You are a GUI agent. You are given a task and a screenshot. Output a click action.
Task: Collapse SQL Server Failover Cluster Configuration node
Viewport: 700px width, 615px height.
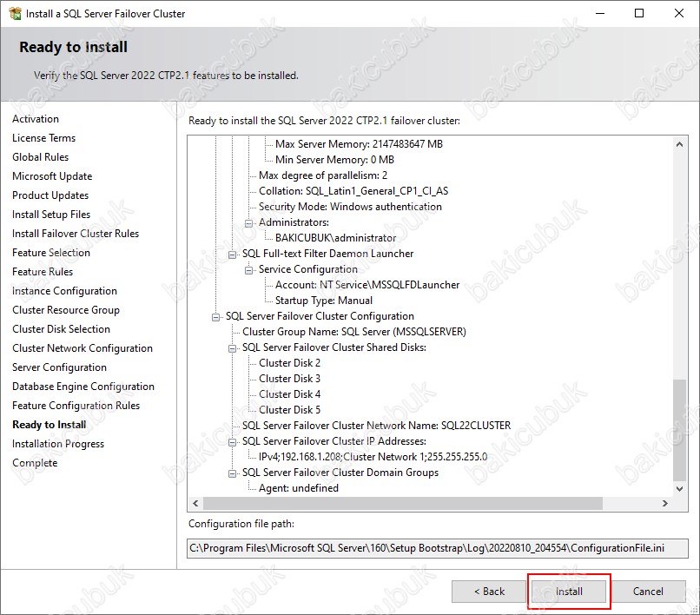point(215,317)
